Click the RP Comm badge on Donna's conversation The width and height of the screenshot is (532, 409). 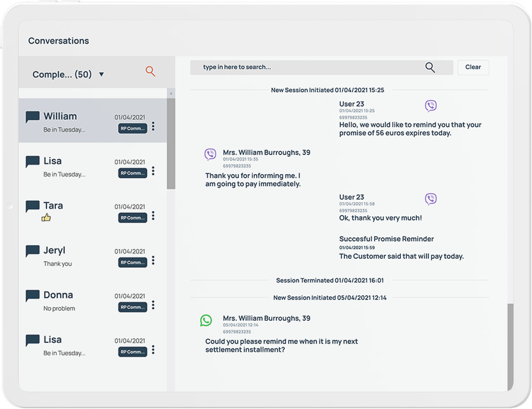[132, 307]
